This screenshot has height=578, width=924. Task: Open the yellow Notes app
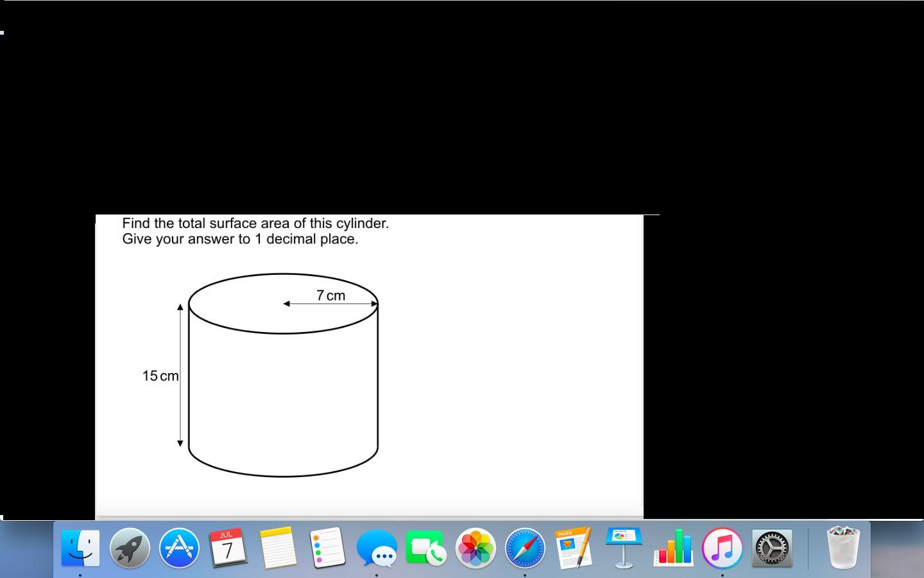click(x=278, y=548)
